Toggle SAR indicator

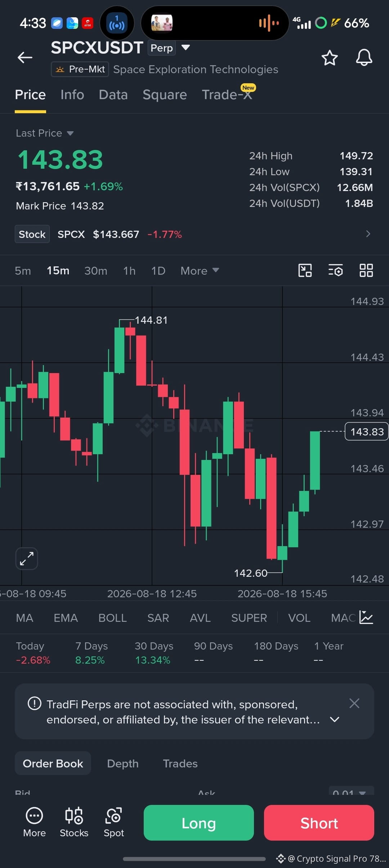pyautogui.click(x=158, y=618)
